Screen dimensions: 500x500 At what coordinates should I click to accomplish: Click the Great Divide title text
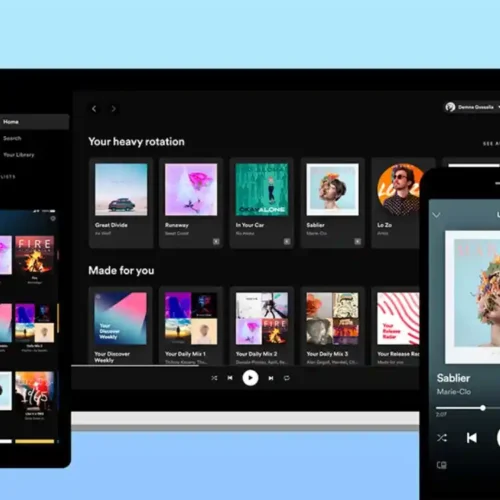pyautogui.click(x=111, y=225)
